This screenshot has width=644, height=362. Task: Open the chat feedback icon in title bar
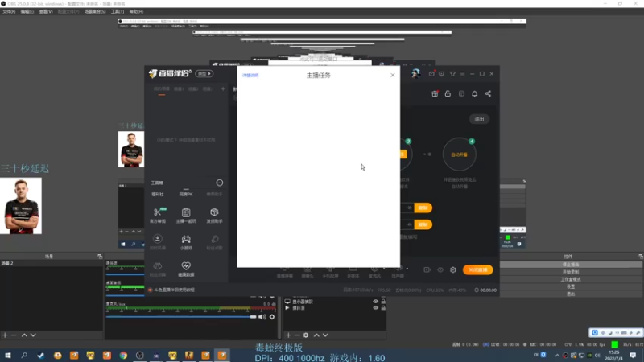click(x=441, y=74)
